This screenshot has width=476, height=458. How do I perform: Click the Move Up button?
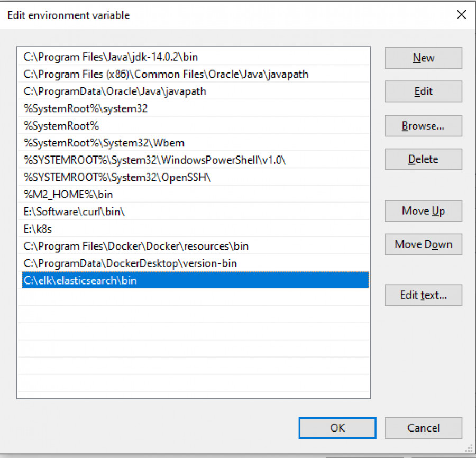click(x=423, y=211)
